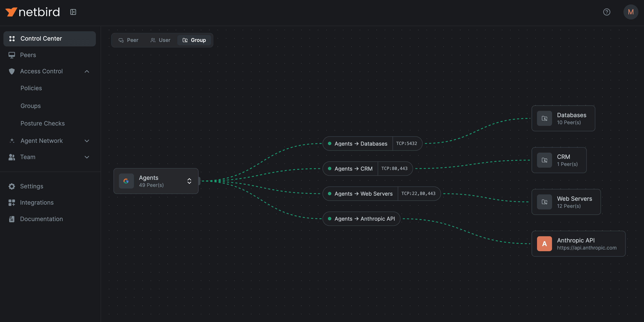Open the help question mark icon
Screen dimensions: 644x322
[x=607, y=12]
